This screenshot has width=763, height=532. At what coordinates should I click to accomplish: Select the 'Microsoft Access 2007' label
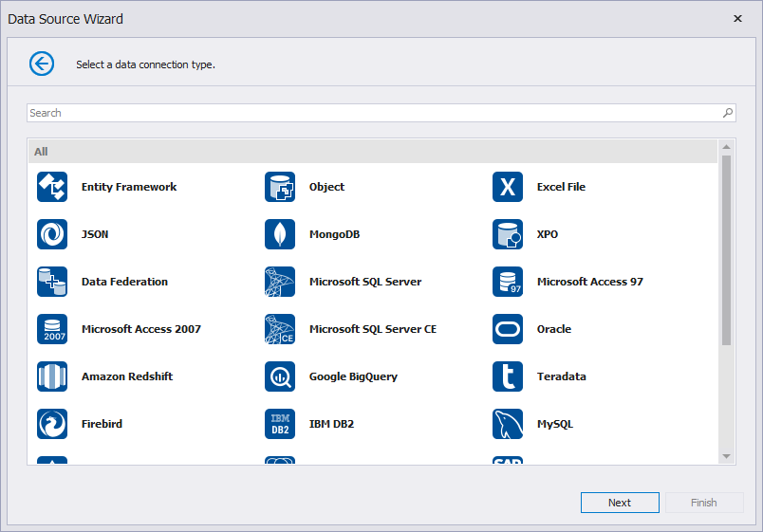(141, 329)
